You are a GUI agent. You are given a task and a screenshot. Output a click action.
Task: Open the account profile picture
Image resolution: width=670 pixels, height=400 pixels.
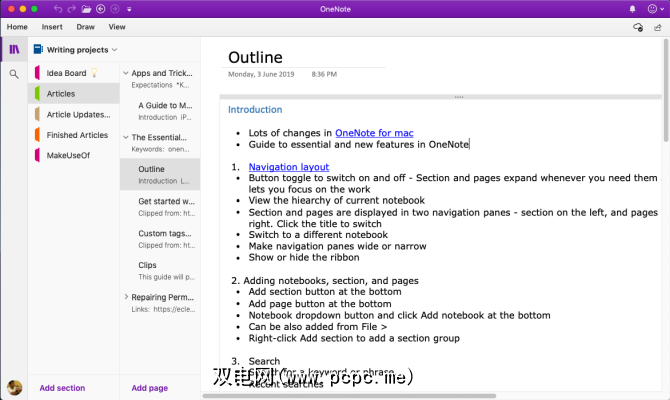pyautogui.click(x=14, y=387)
